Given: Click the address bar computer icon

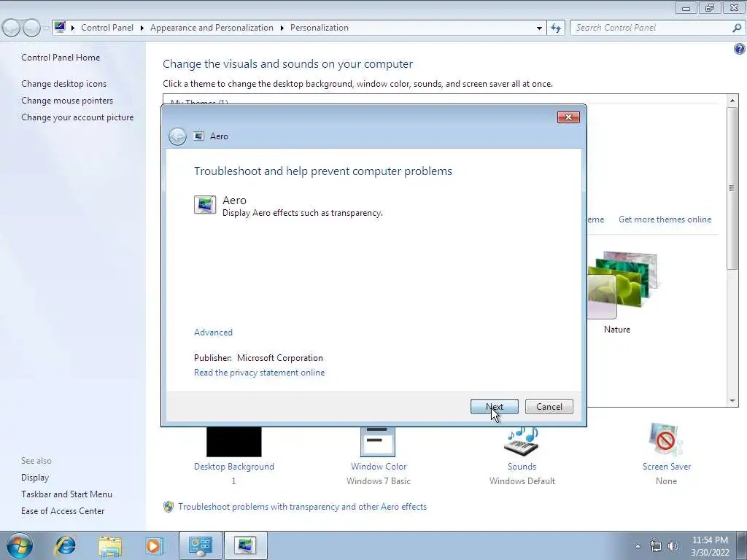Looking at the screenshot, I should click(x=60, y=27).
